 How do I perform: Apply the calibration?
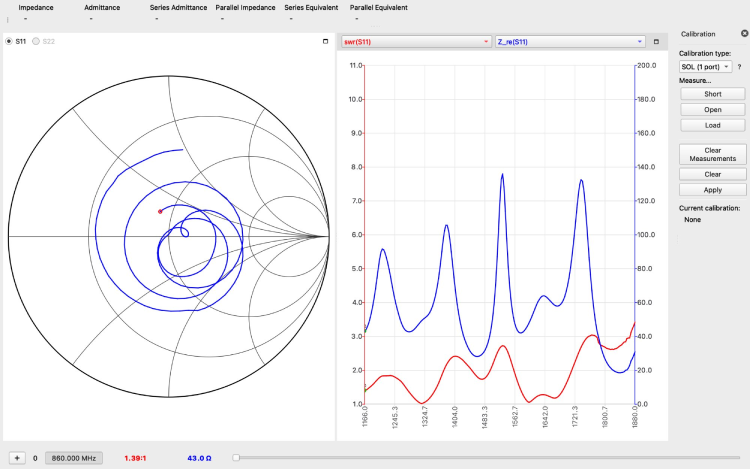(x=712, y=190)
